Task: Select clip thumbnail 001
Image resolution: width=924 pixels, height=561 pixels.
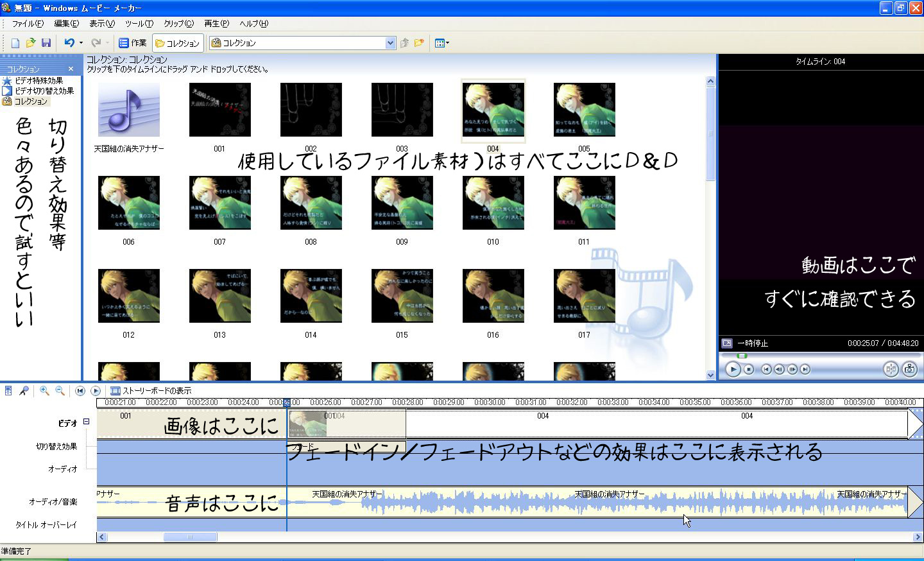Action: click(x=219, y=110)
